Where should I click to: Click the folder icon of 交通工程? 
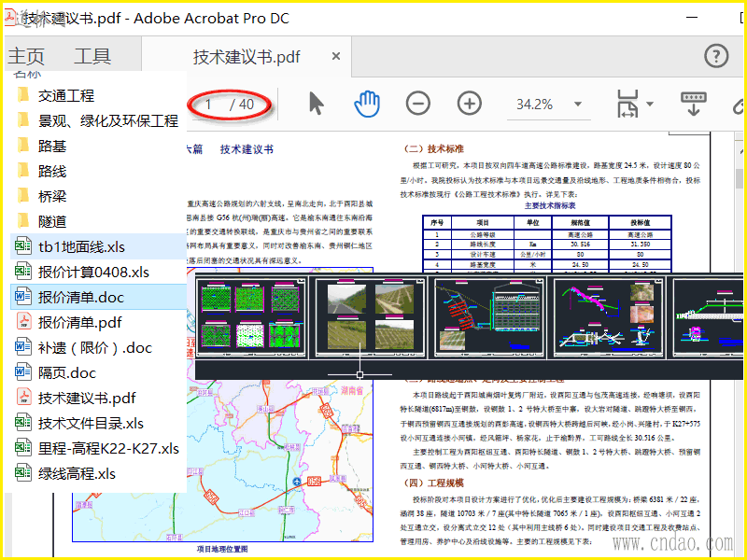[x=22, y=95]
